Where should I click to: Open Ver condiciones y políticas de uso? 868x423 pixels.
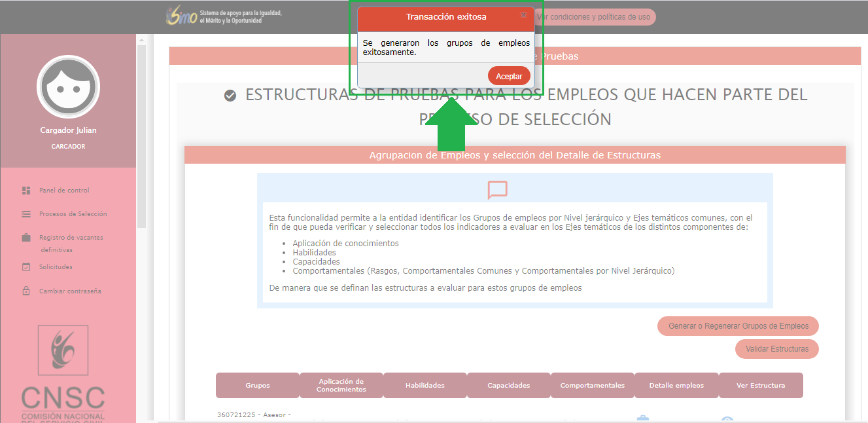pyautogui.click(x=594, y=17)
